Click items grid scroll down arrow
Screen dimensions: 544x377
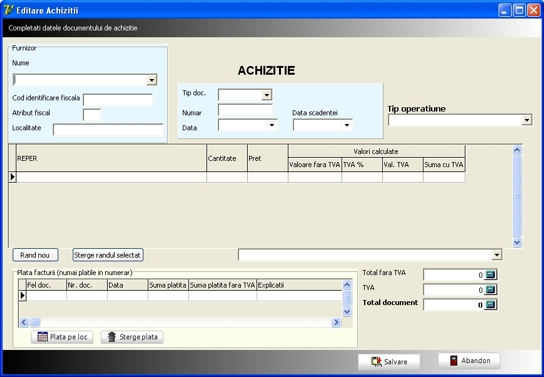click(x=517, y=242)
